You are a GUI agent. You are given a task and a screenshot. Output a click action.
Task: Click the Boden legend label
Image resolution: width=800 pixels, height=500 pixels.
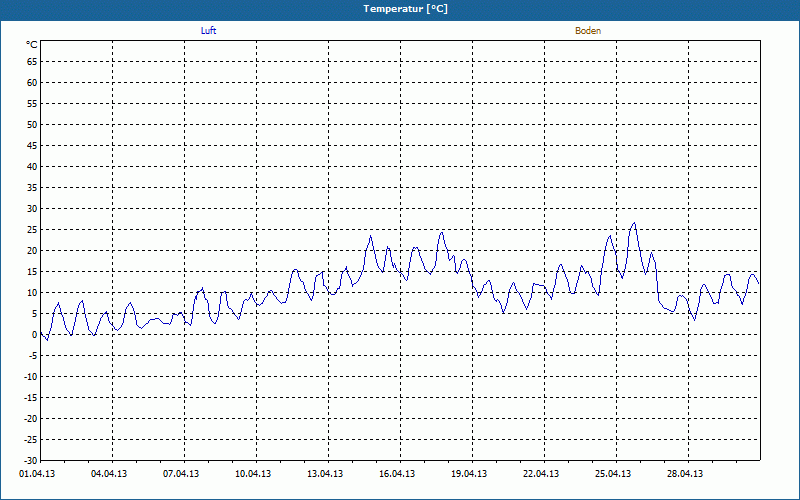click(x=588, y=31)
